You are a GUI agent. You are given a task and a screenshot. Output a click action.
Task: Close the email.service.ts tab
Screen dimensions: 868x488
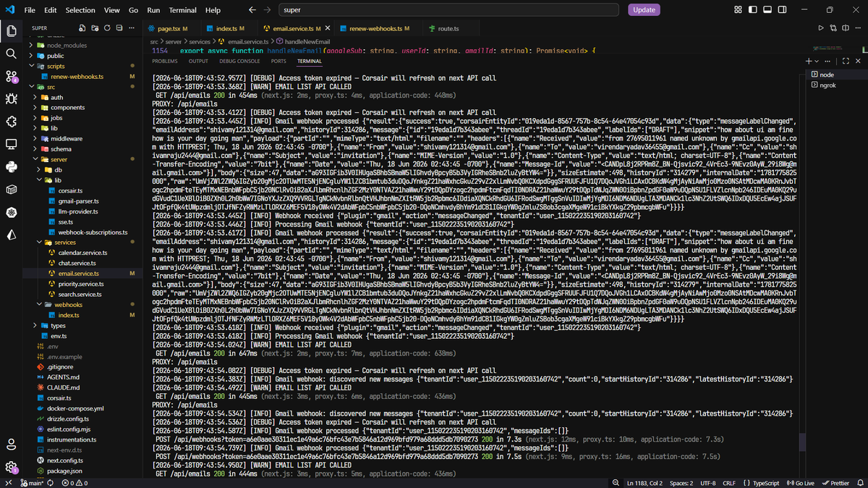(328, 28)
